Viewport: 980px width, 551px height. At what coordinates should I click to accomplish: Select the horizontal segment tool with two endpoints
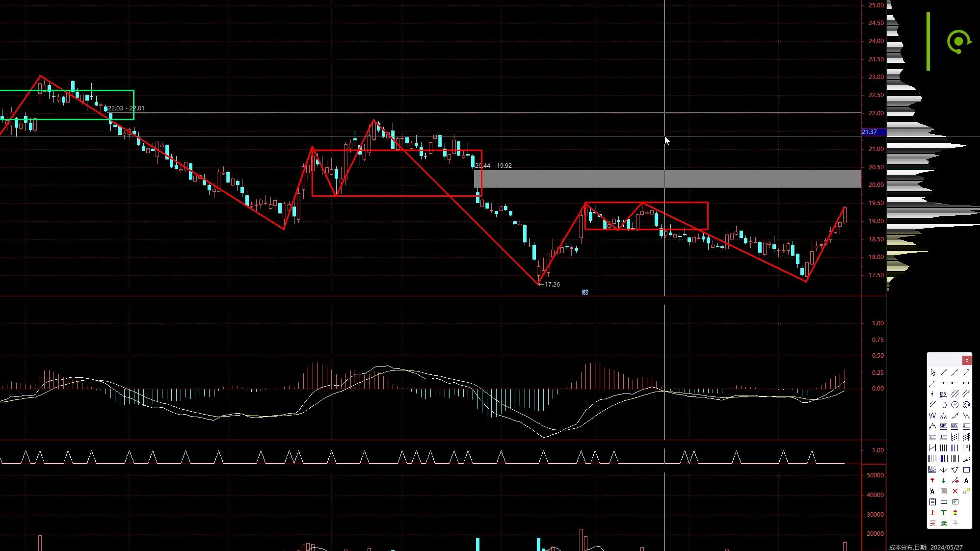pyautogui.click(x=966, y=383)
